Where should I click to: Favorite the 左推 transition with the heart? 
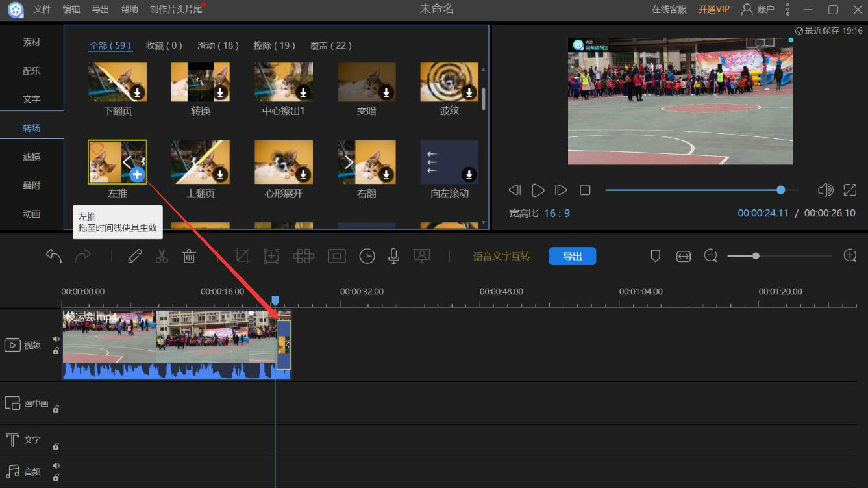(97, 150)
